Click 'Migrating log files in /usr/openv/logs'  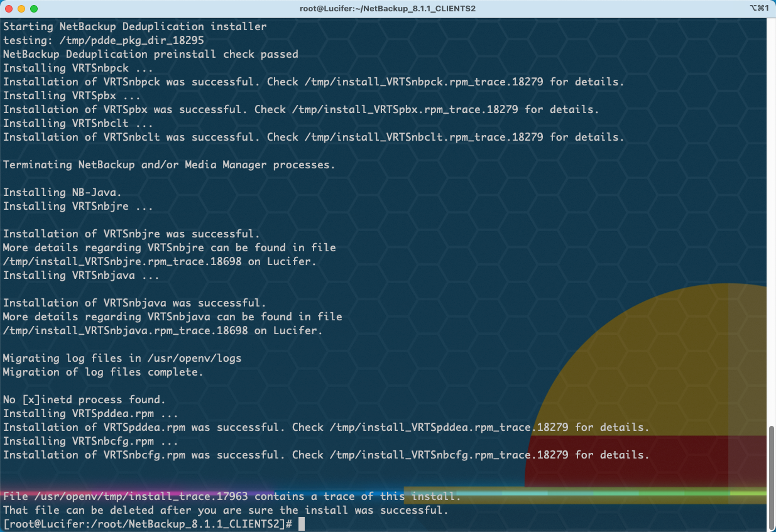pyautogui.click(x=123, y=358)
